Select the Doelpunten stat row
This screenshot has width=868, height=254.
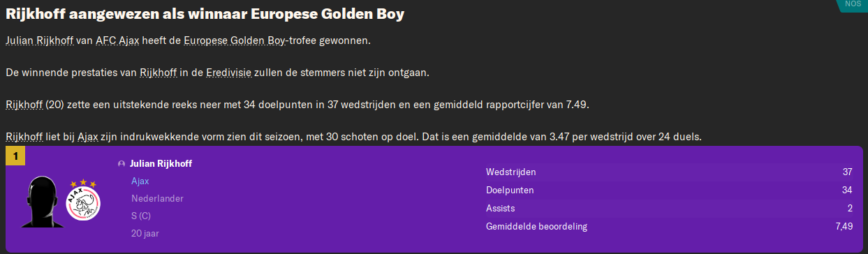669,190
